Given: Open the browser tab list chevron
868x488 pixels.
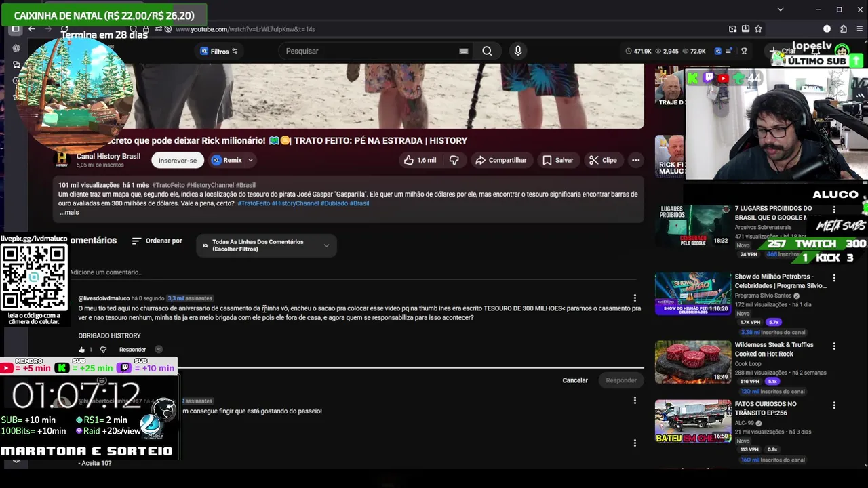Looking at the screenshot, I should click(780, 9).
